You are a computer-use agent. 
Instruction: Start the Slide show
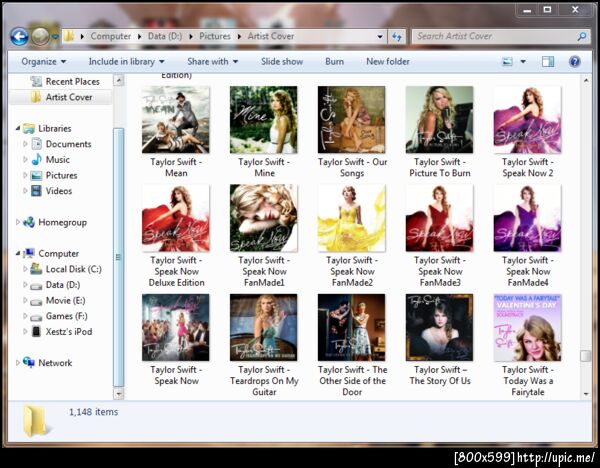point(282,62)
